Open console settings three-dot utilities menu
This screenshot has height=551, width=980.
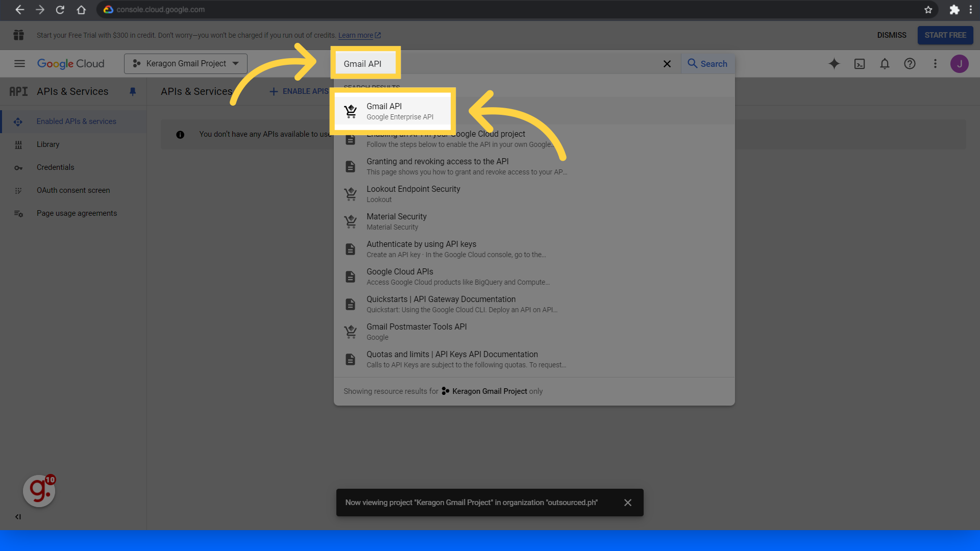935,64
